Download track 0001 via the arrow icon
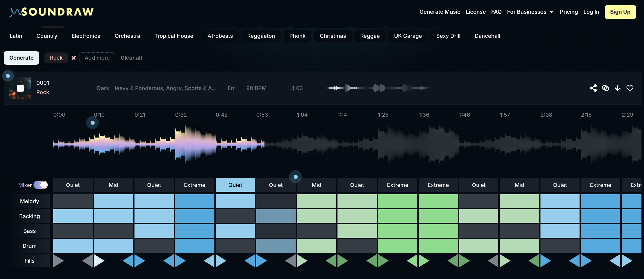This screenshot has width=644, height=279. tap(618, 88)
